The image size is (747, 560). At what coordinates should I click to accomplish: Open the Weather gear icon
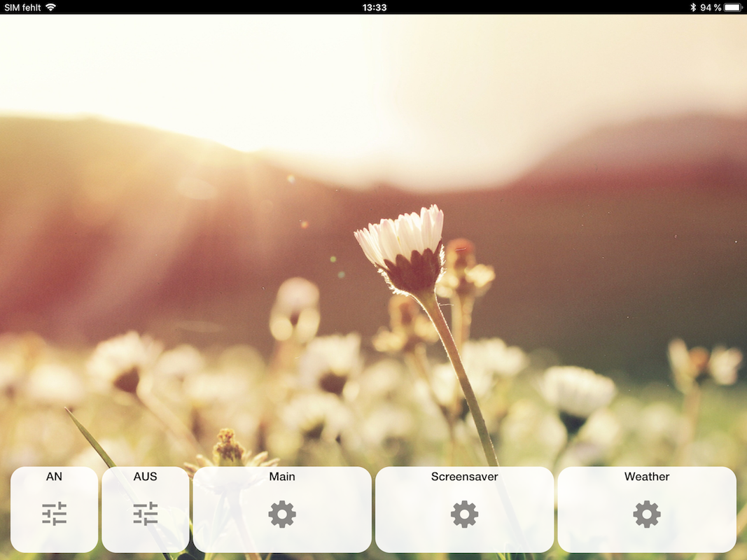(647, 514)
